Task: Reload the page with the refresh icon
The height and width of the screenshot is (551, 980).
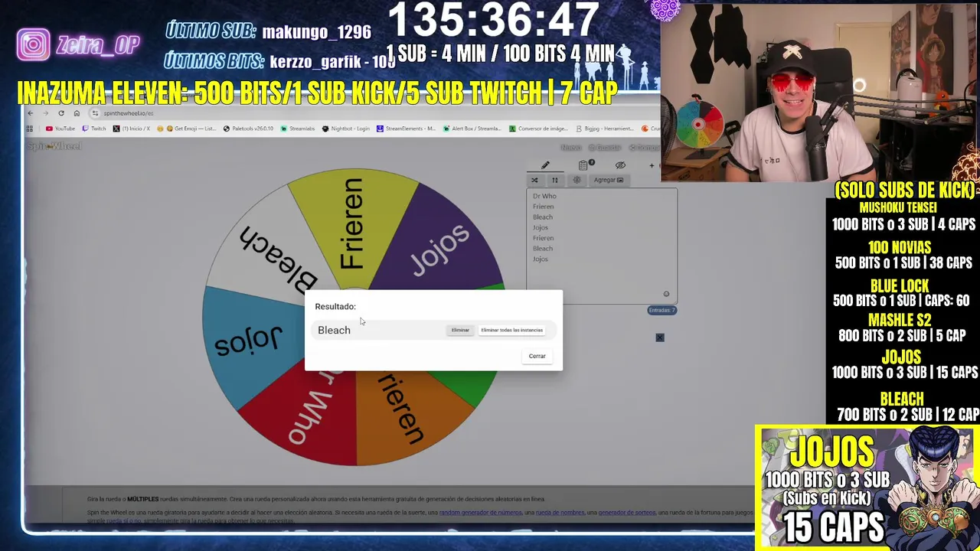Action: 61,113
